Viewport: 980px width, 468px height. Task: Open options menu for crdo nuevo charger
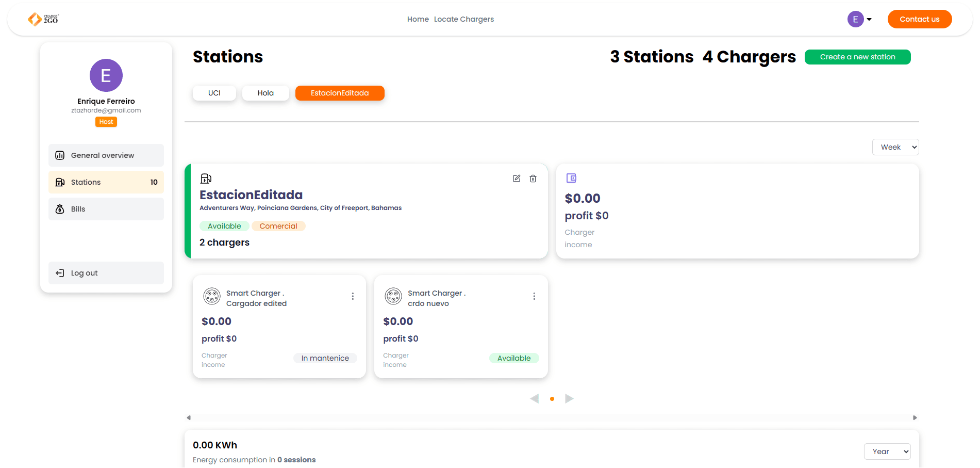pos(534,296)
